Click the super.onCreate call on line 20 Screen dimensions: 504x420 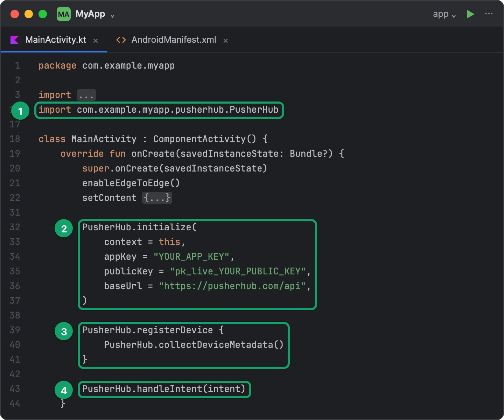pyautogui.click(x=175, y=168)
